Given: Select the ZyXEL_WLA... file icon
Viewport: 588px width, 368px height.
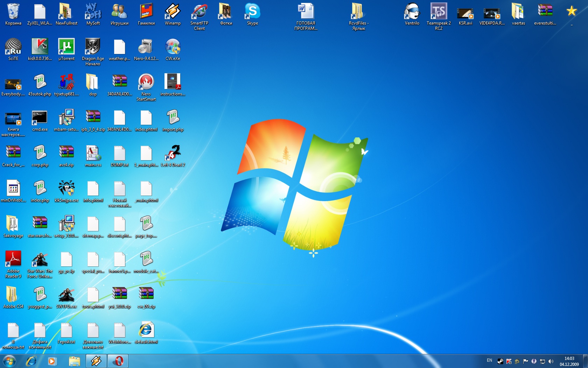Looking at the screenshot, I should (x=40, y=14).
